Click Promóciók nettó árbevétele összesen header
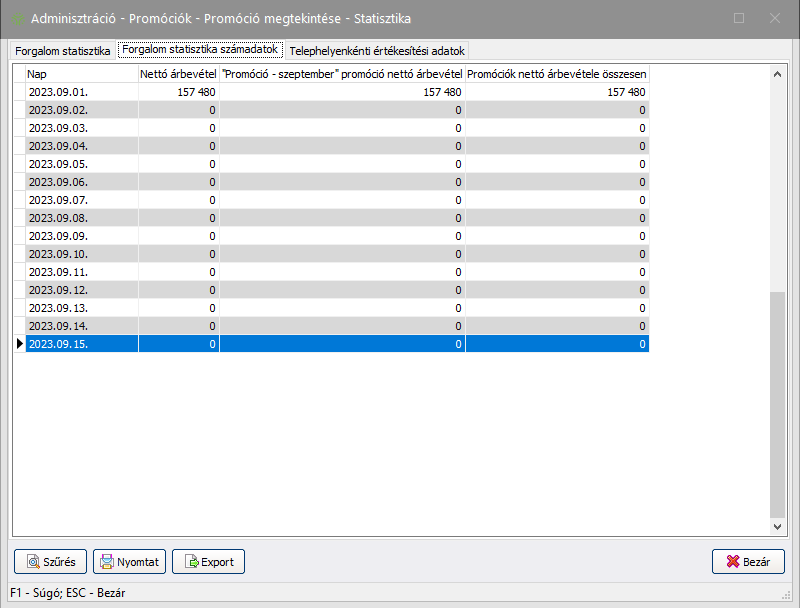 pyautogui.click(x=557, y=74)
